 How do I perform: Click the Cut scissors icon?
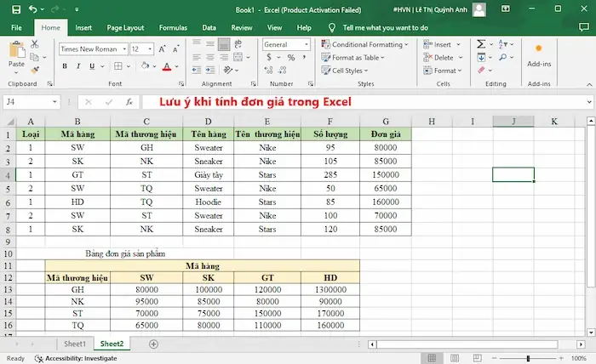coord(35,44)
